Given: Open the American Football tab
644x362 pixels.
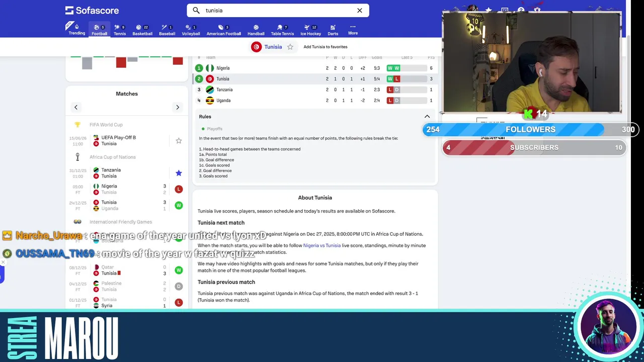Looking at the screenshot, I should click(x=224, y=30).
